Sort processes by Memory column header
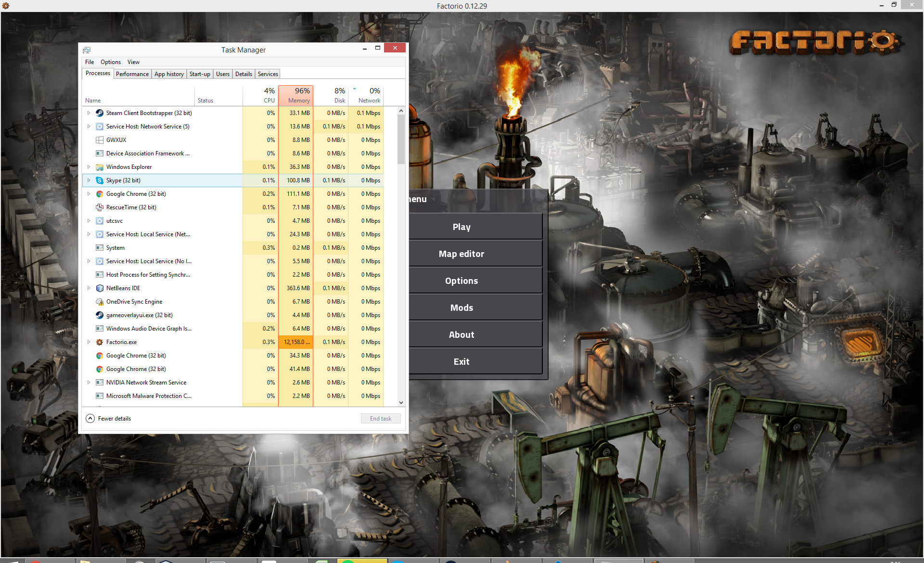924x563 pixels. click(x=295, y=95)
